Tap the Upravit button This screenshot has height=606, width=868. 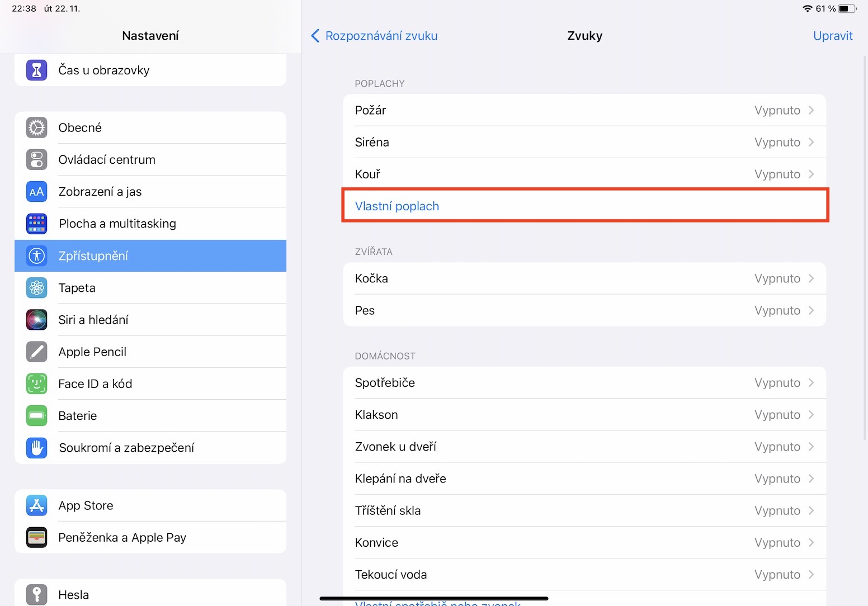pos(832,36)
